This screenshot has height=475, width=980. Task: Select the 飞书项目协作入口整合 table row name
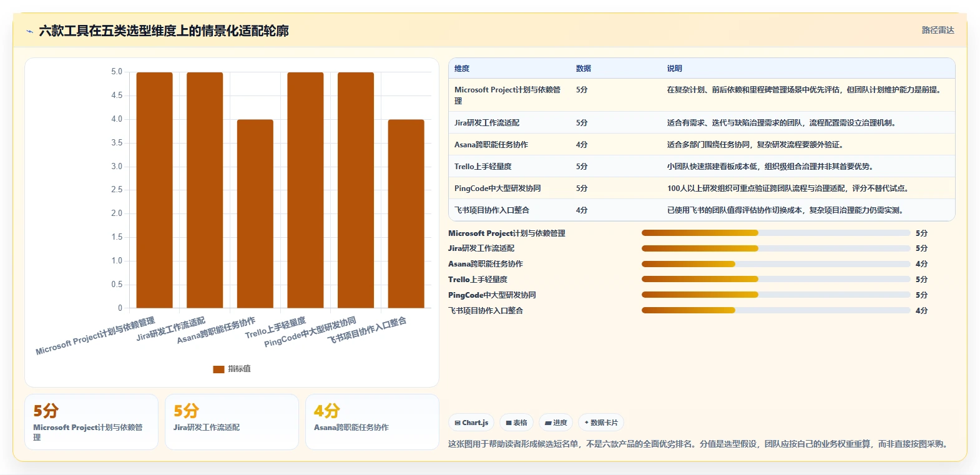[492, 210]
